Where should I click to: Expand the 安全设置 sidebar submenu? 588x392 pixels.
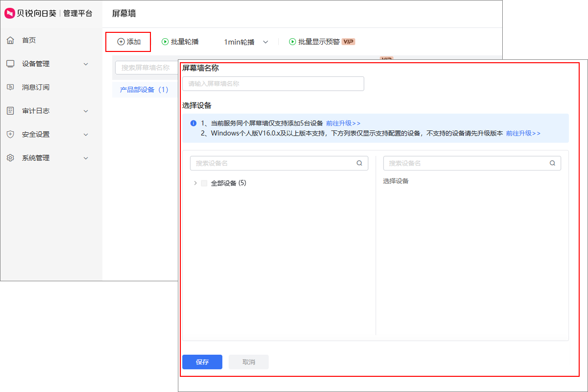tap(86, 134)
